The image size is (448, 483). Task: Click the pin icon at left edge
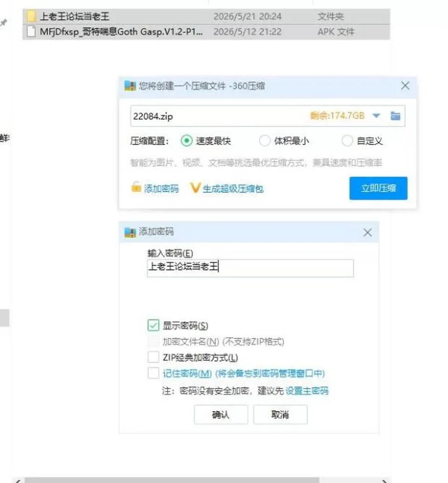(x=4, y=22)
